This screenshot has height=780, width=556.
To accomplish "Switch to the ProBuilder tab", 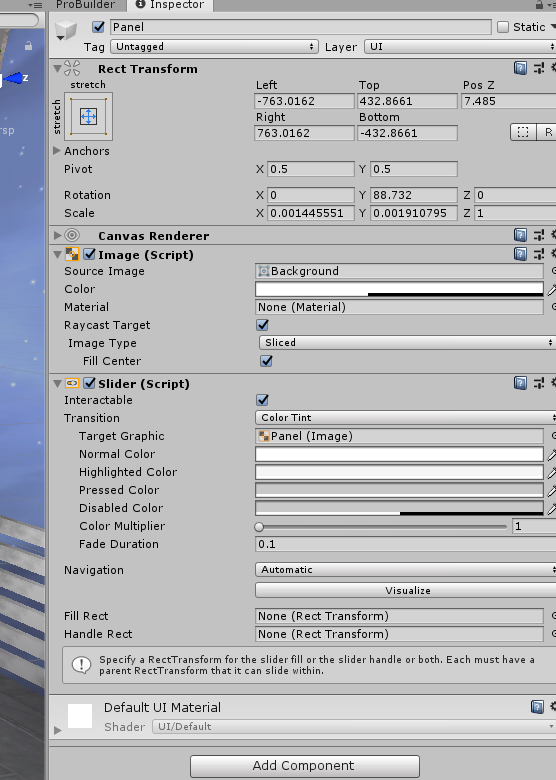I will [x=85, y=5].
